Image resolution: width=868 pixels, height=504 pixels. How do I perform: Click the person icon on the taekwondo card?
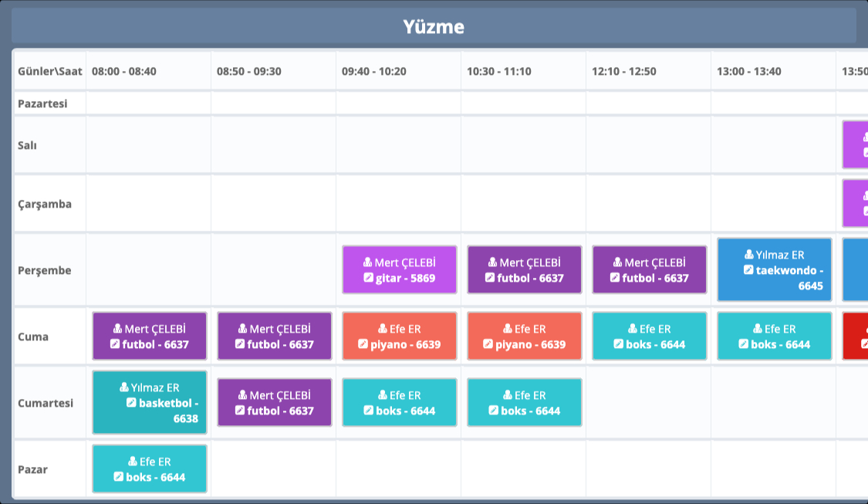click(x=749, y=255)
